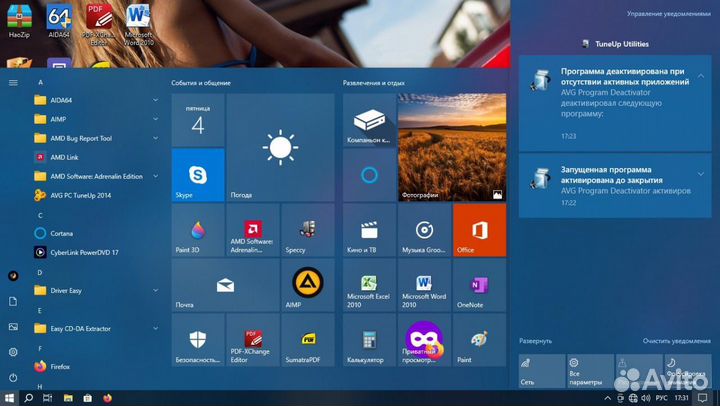The image size is (720, 406).
Task: Click 'Управление уведомлениями' link
Action: coord(669,14)
